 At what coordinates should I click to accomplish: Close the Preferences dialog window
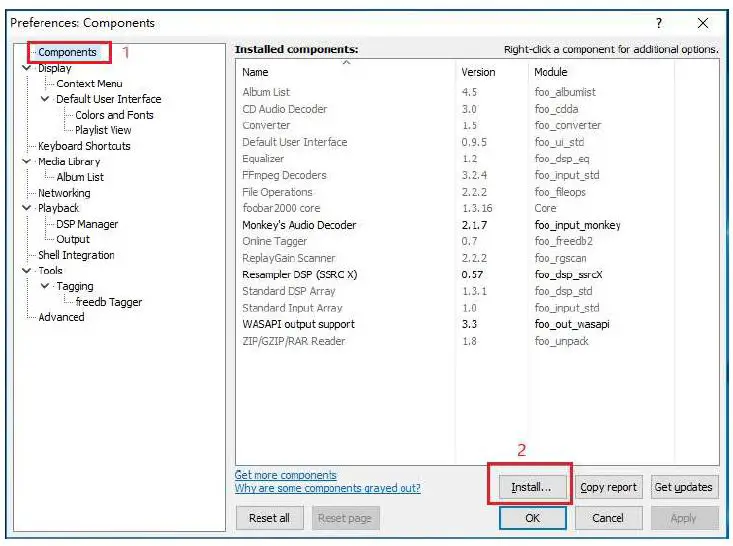pyautogui.click(x=703, y=23)
